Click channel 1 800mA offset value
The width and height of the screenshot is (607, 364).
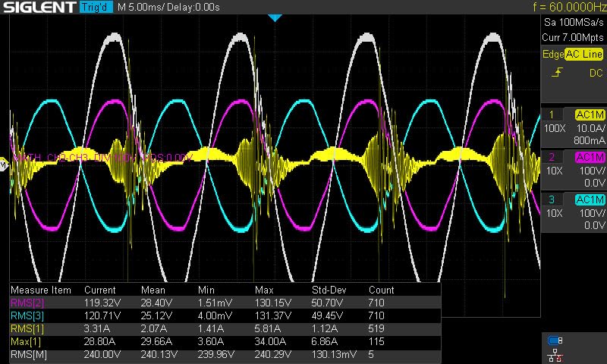[x=589, y=141]
